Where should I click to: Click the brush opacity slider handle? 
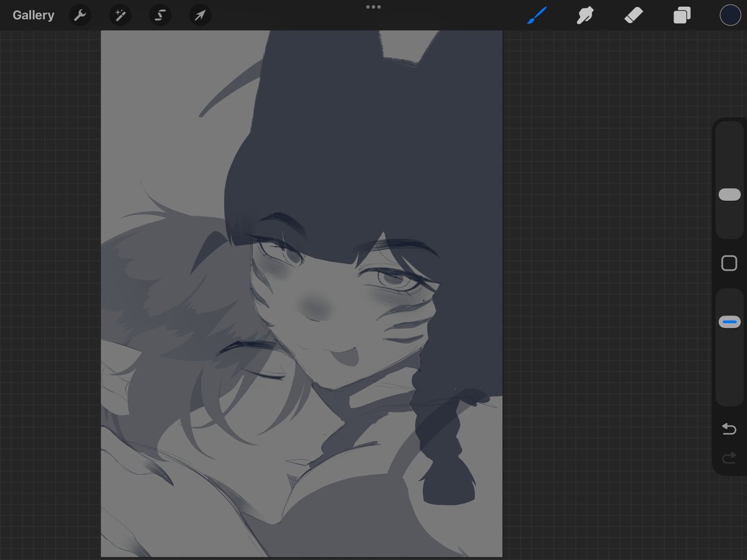point(729,322)
